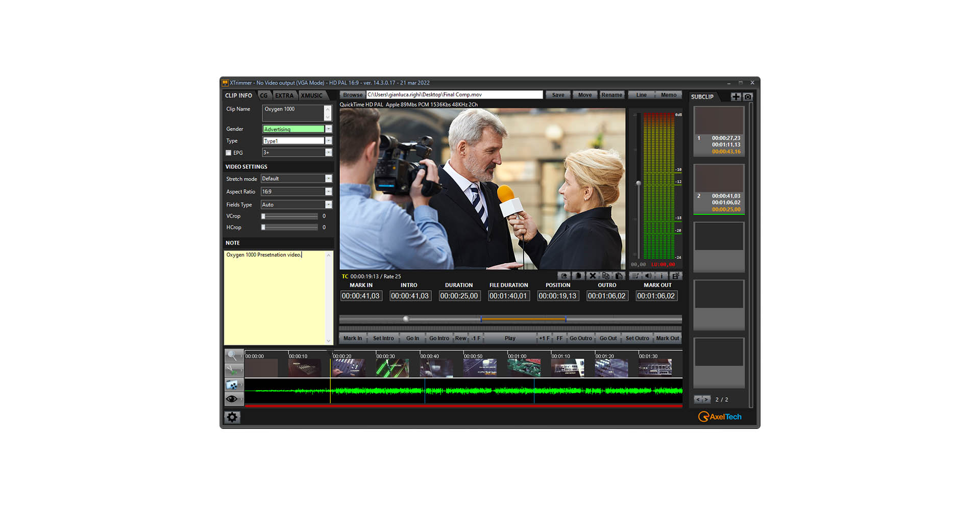Click the add subclip plus icon
The width and height of the screenshot is (980, 510).
pos(736,97)
